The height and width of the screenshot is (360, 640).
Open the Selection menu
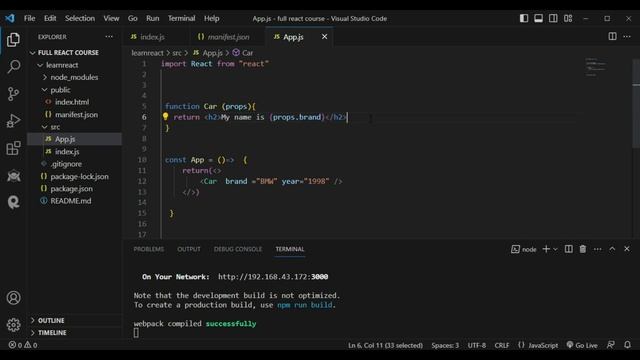(80, 18)
